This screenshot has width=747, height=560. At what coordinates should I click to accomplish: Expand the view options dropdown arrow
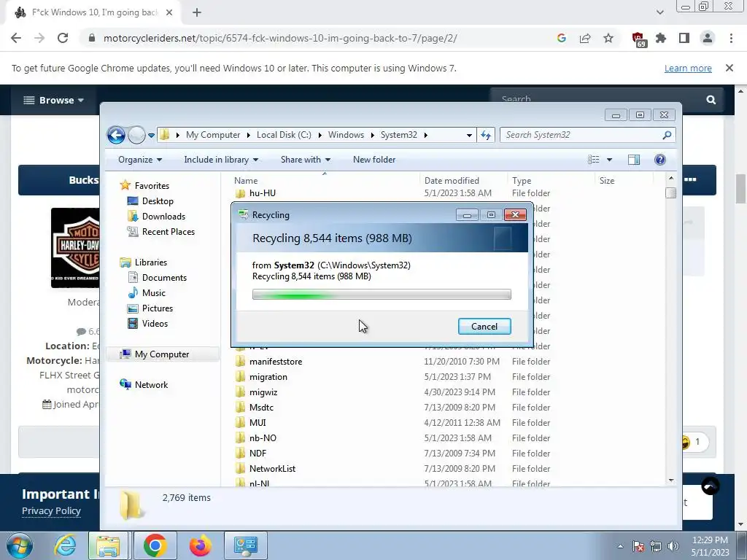pos(609,160)
